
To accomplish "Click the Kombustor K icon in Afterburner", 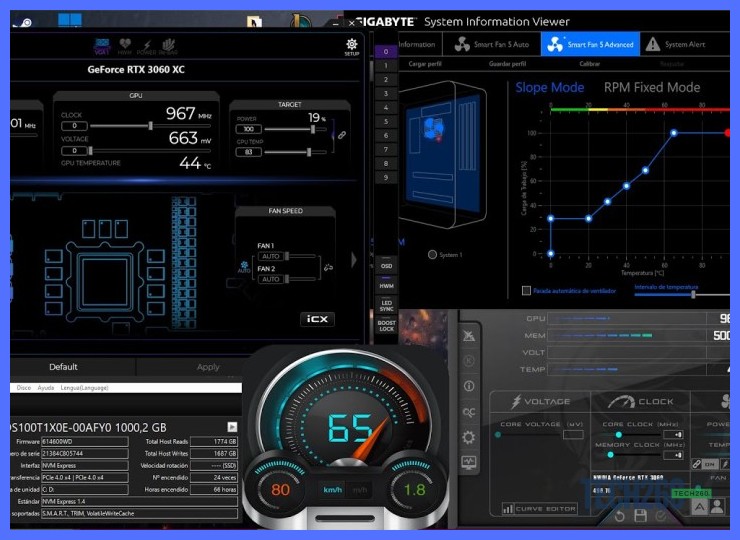I will [469, 361].
